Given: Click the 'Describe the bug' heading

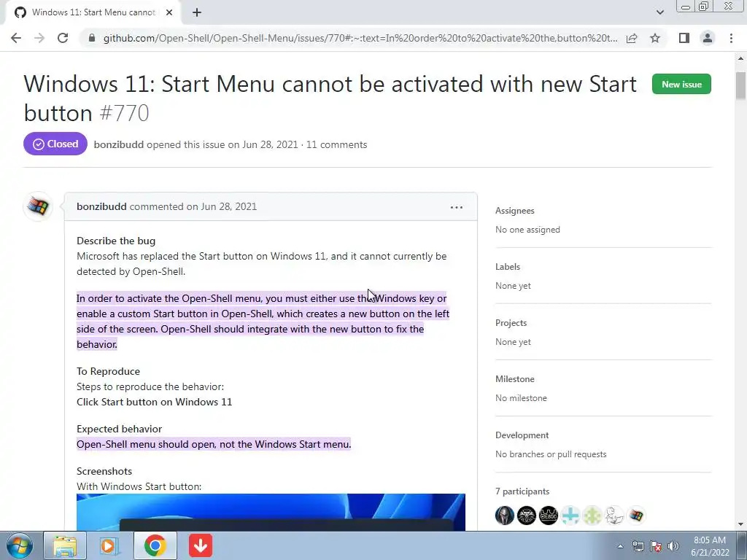Looking at the screenshot, I should pos(116,241).
